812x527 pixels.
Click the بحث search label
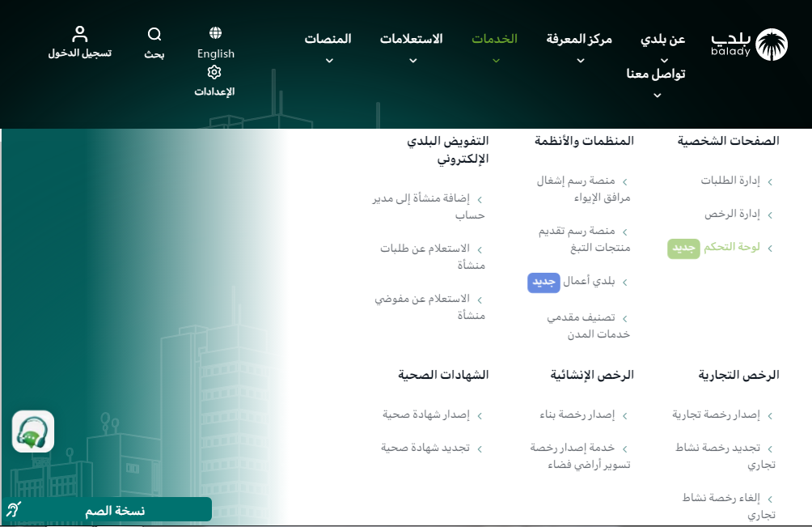[154, 54]
